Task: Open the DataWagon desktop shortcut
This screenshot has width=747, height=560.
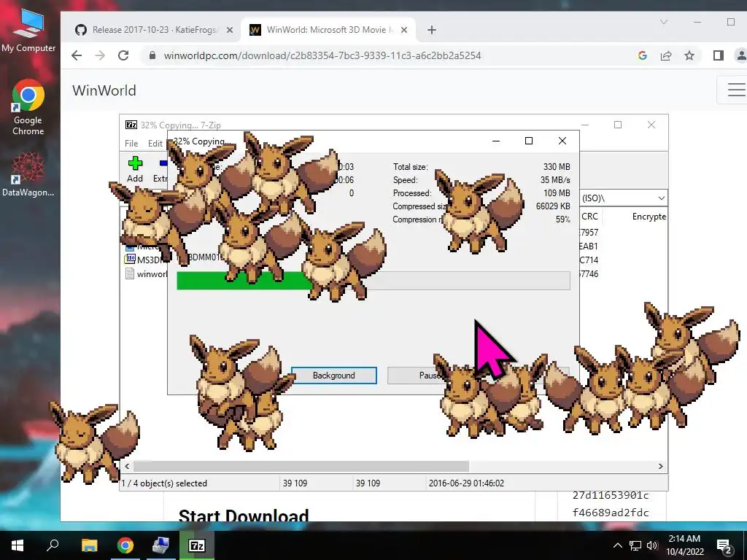Action: pos(28,174)
